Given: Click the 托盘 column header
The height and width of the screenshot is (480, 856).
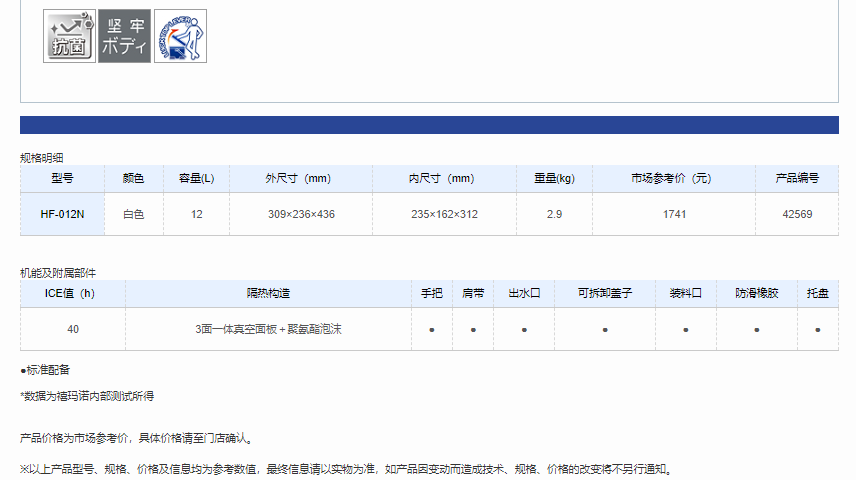Looking at the screenshot, I should pyautogui.click(x=817, y=293).
